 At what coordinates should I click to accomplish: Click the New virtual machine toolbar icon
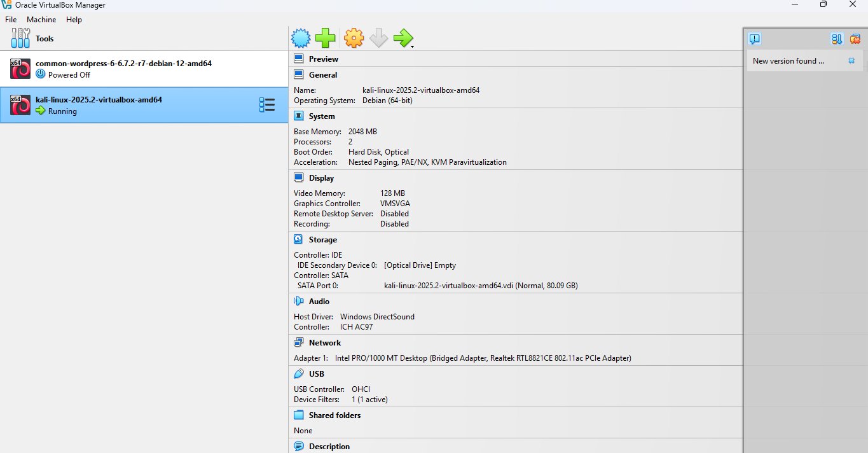point(301,38)
